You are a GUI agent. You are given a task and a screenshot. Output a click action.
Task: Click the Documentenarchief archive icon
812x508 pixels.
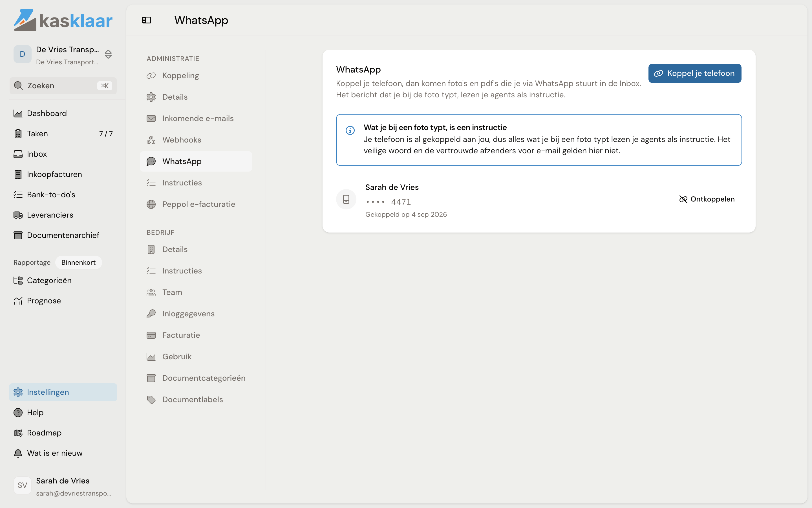[x=18, y=235]
